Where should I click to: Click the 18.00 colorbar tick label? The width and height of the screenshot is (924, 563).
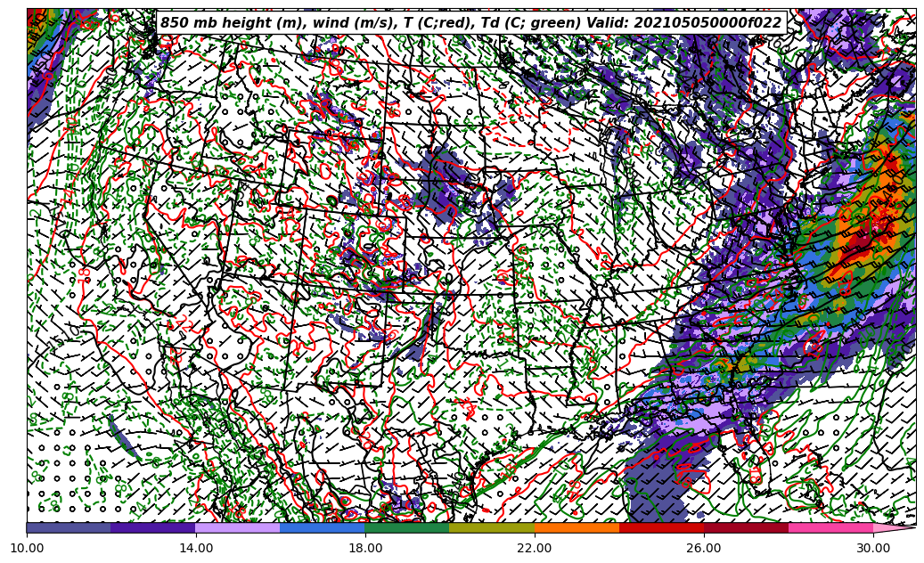pos(365,548)
